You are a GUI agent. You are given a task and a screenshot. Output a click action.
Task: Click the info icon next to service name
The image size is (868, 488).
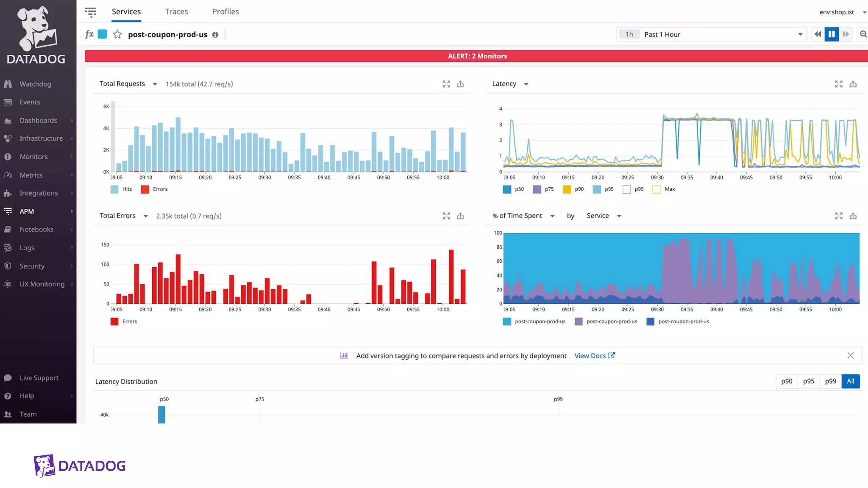click(x=215, y=35)
